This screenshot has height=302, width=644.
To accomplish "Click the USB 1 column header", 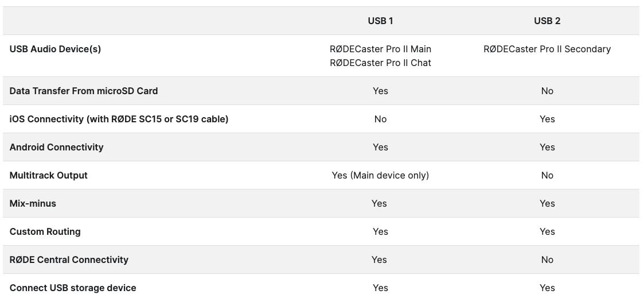I will click(x=380, y=21).
